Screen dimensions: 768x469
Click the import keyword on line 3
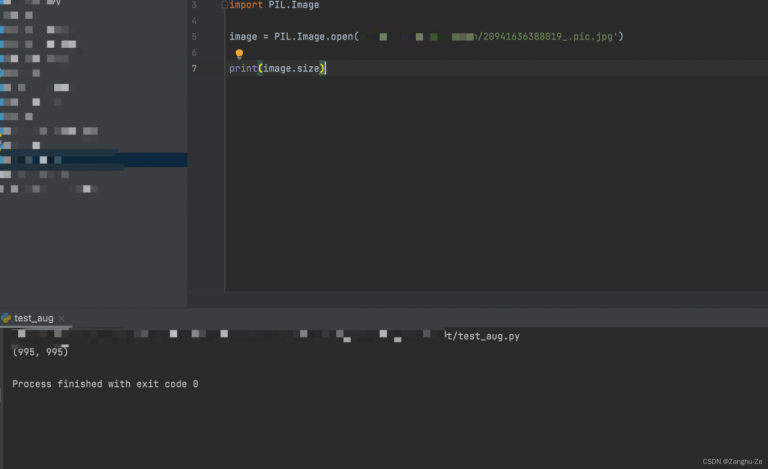(x=246, y=5)
